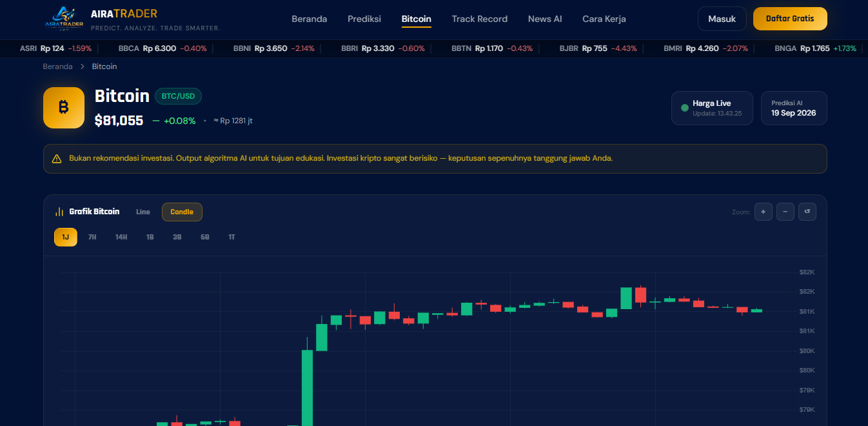Click the breadcrumb chevron separator

(83, 66)
